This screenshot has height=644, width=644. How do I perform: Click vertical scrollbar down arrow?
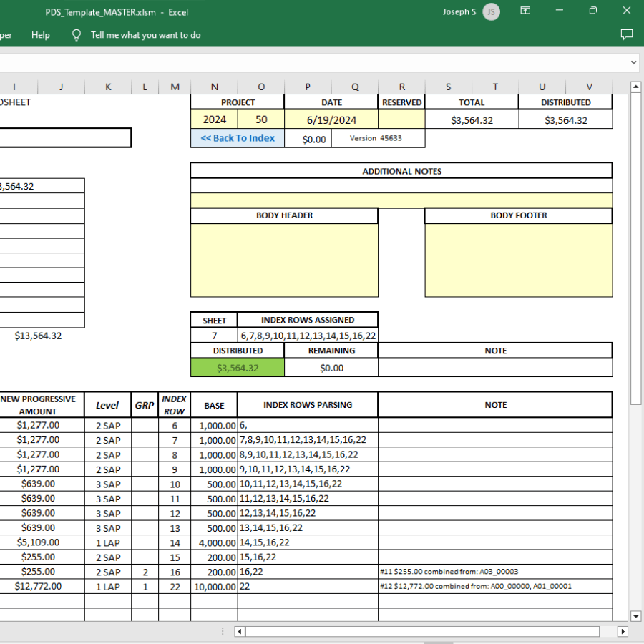point(635,615)
